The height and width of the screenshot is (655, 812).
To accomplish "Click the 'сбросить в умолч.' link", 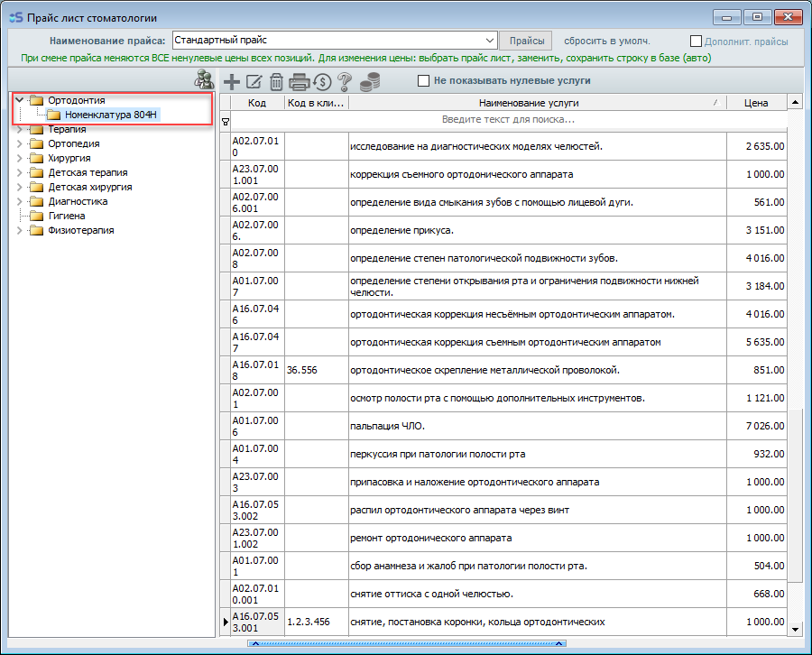I will (x=606, y=41).
